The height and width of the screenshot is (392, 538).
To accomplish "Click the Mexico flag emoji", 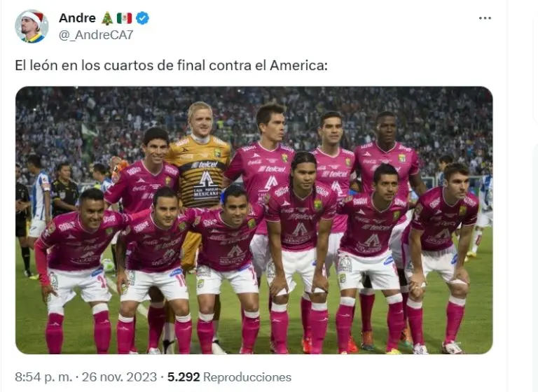I will tap(124, 18).
